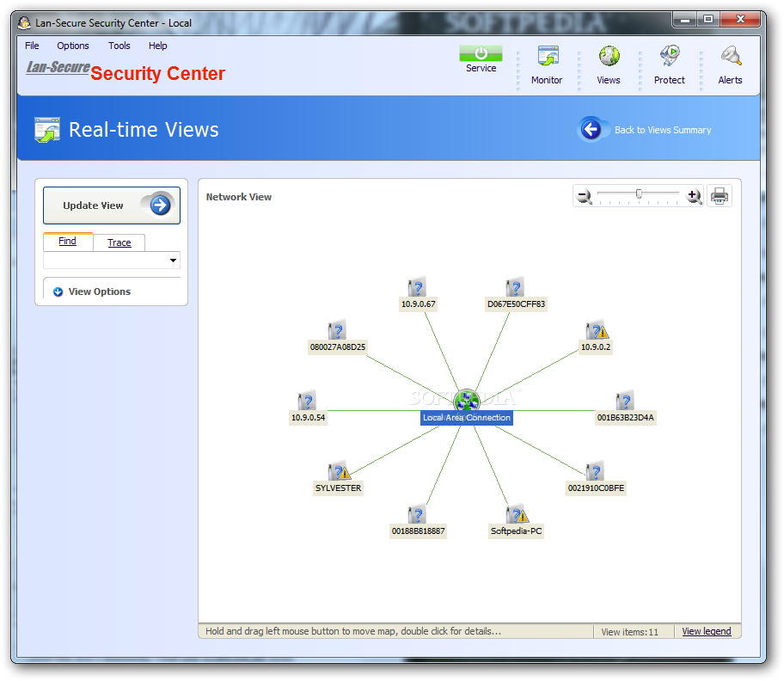
Task: Click the Back to Views Summary arrow
Action: pyautogui.click(x=591, y=130)
